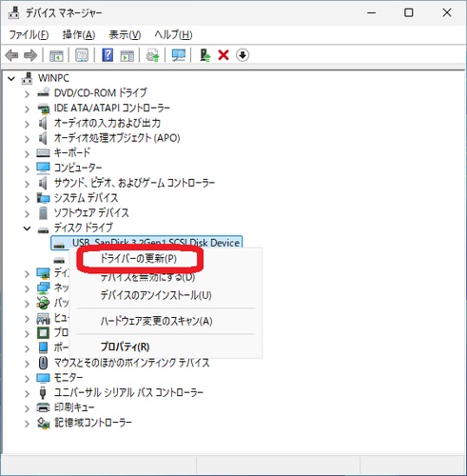Click the tower icon beside ソフトウェア デバイス
This screenshot has height=476, width=467.
point(43,213)
